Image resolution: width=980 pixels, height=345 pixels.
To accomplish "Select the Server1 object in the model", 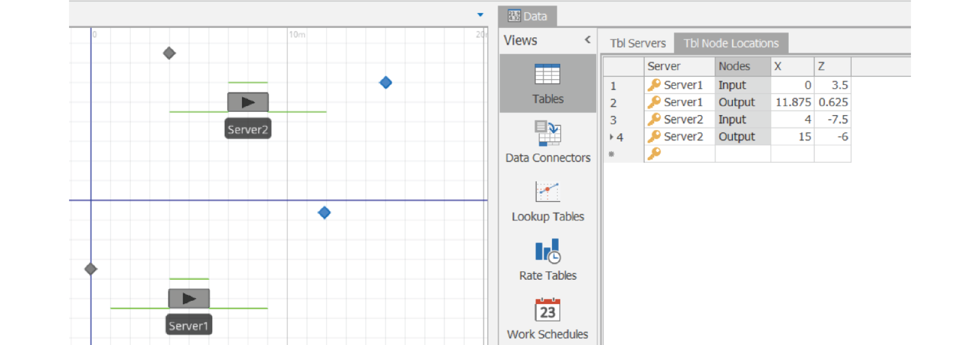I will 189,298.
